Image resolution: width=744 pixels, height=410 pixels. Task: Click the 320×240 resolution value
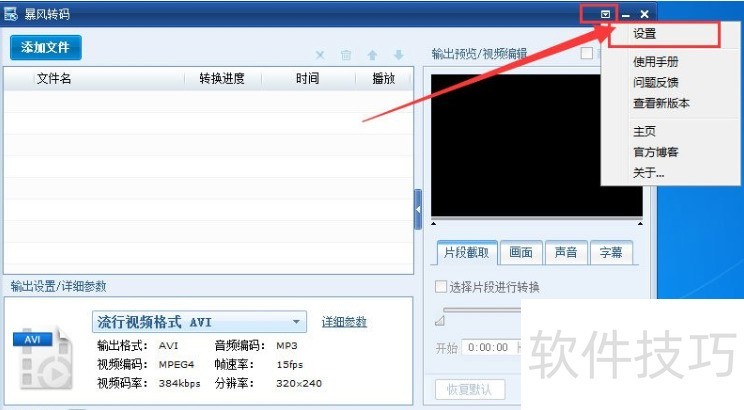[299, 383]
